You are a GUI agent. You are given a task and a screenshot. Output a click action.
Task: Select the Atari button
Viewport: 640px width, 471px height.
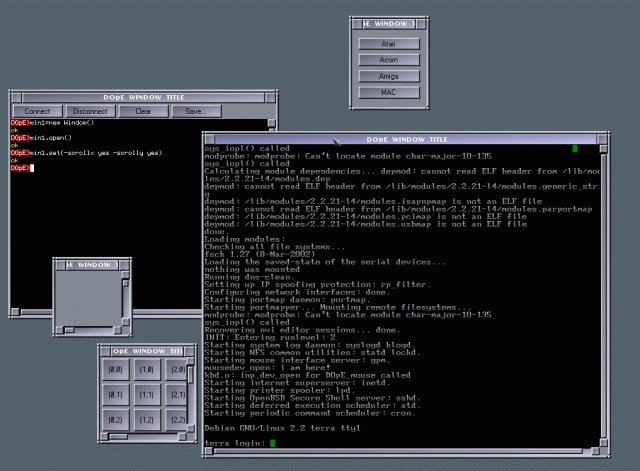coord(389,45)
